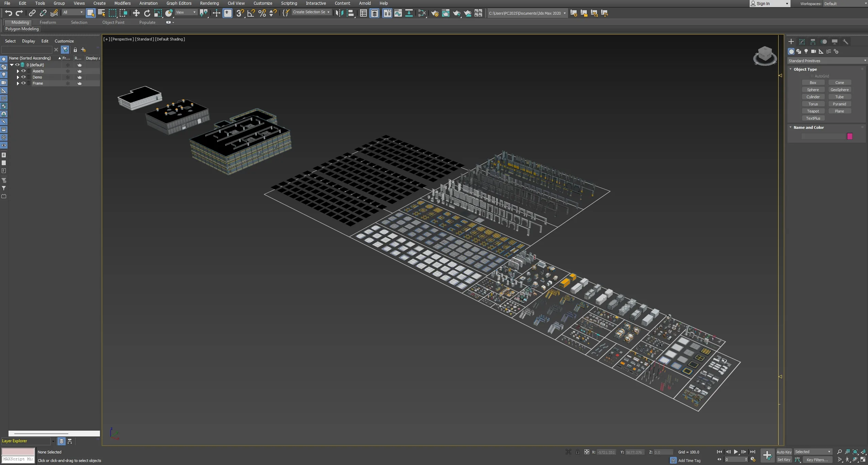The height and width of the screenshot is (465, 868).
Task: Open the Standard Primitives dropdown
Action: coord(827,61)
